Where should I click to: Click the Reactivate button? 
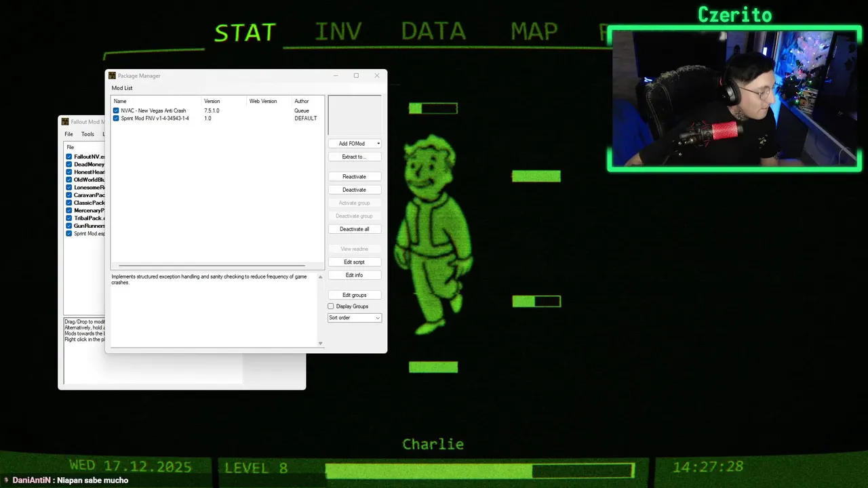click(354, 177)
